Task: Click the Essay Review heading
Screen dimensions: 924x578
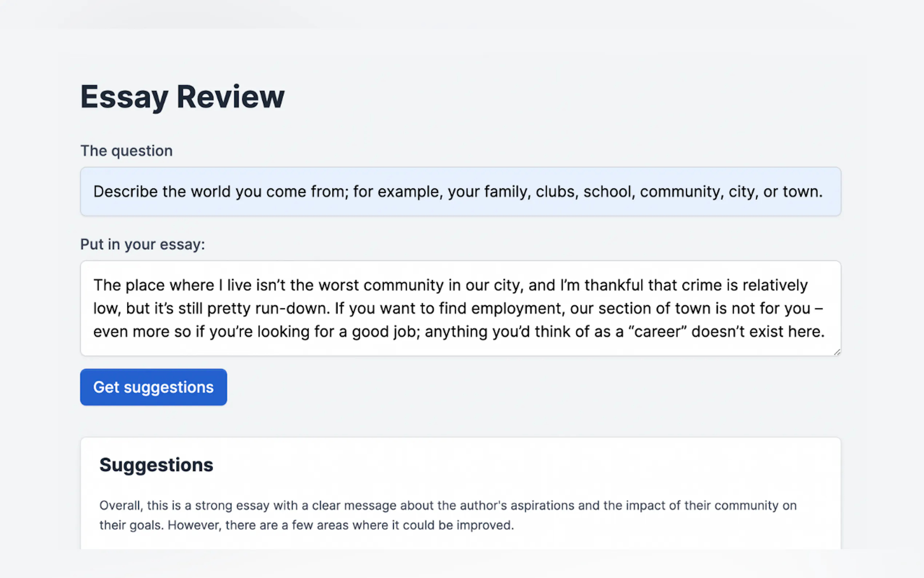Action: (x=182, y=97)
